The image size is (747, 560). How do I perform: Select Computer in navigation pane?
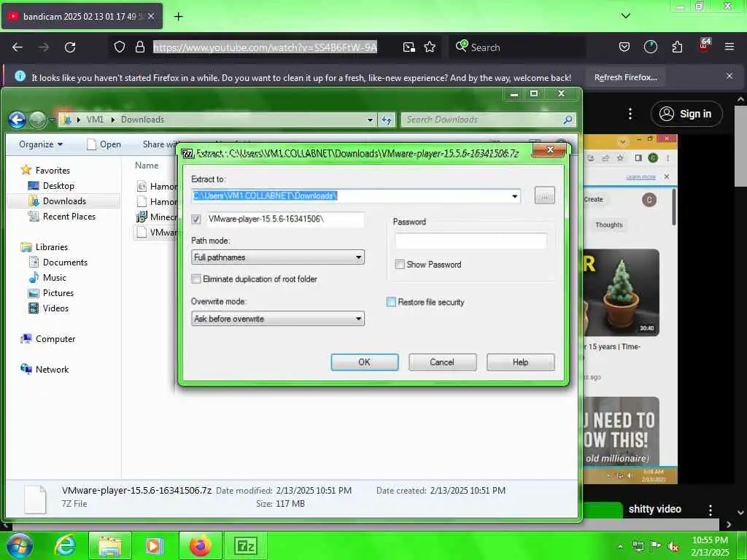pyautogui.click(x=48, y=338)
